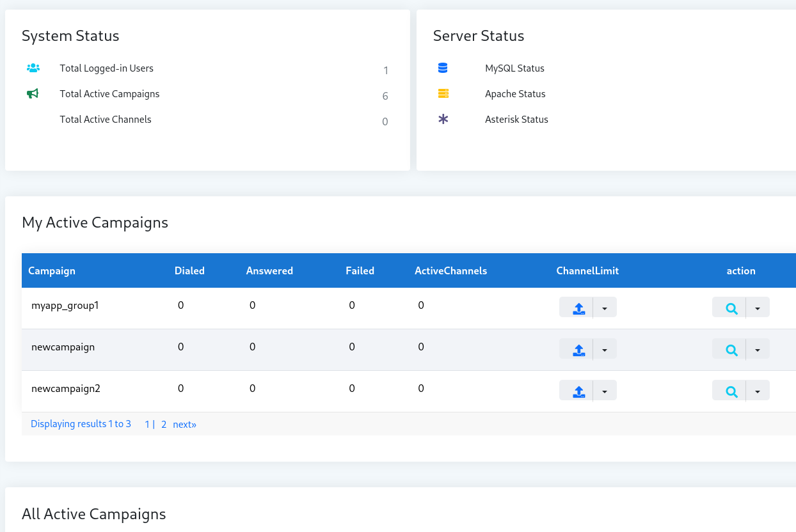
Task: Click the upload icon for myapp_group1
Action: [578, 308]
